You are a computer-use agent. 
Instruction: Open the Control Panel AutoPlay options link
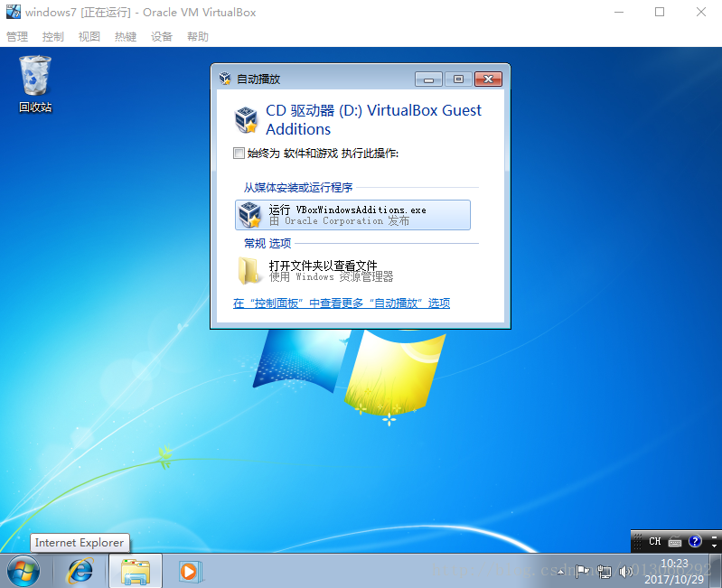click(x=342, y=303)
